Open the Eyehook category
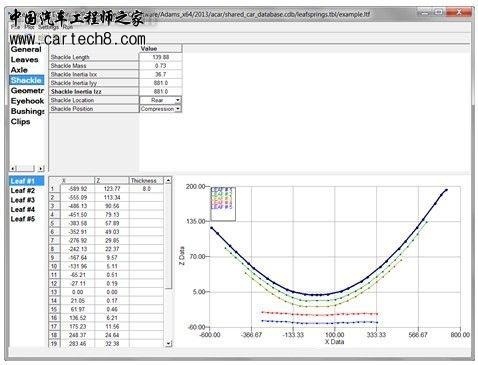The height and width of the screenshot is (365, 478). pyautogui.click(x=27, y=101)
